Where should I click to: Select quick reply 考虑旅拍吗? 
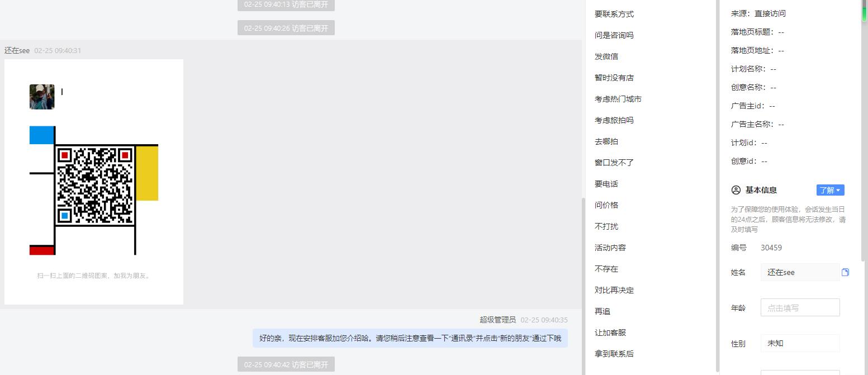click(614, 120)
